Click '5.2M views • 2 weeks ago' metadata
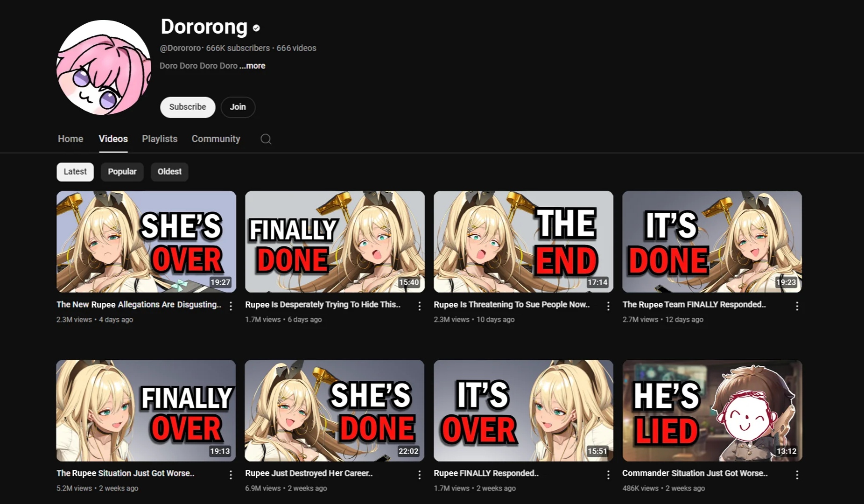 click(97, 489)
